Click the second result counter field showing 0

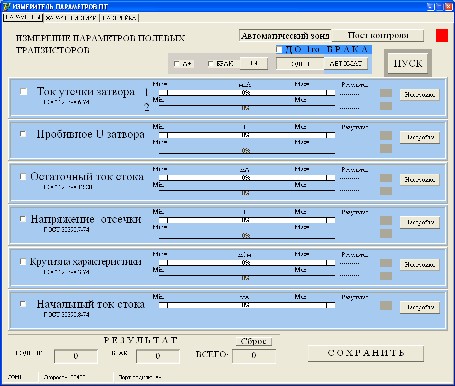[x=158, y=356]
